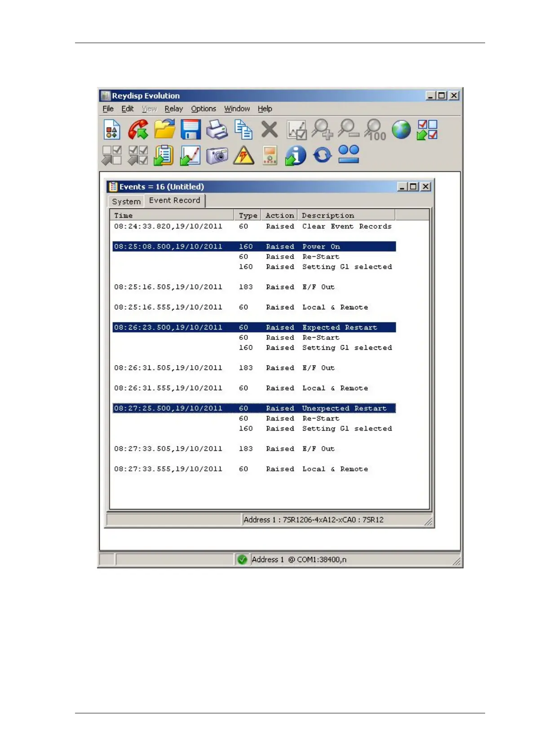Click the Description column header
Viewport: 535px width, 756px height.
pyautogui.click(x=346, y=215)
